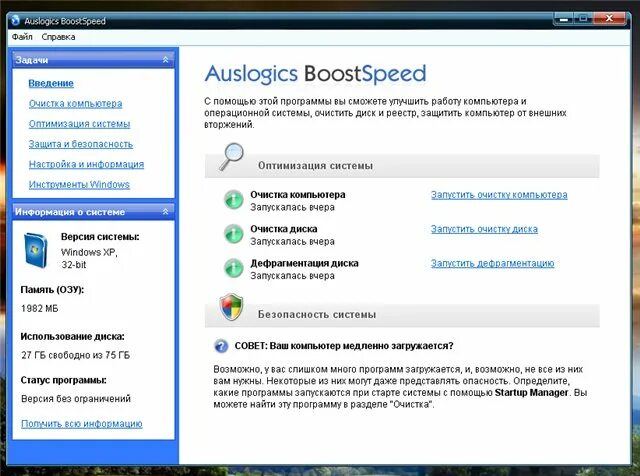This screenshot has height=476, width=640.
Task: Click the green status icon beside Очистка компьютера
Action: [234, 200]
